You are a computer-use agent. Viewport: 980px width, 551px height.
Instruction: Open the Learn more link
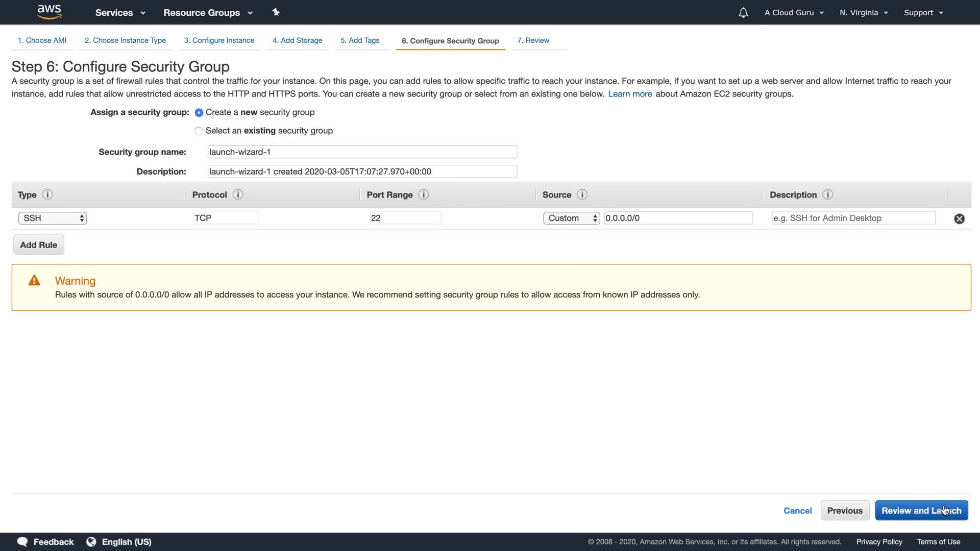pos(630,94)
